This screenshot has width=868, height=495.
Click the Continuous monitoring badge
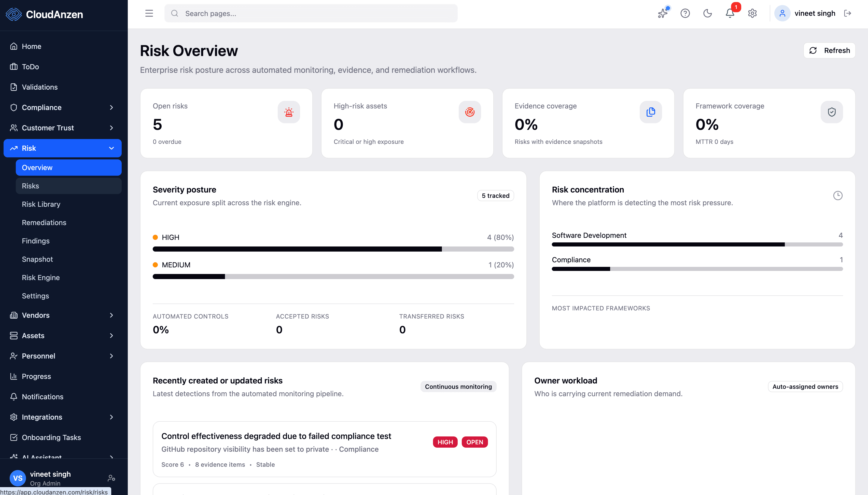point(458,387)
